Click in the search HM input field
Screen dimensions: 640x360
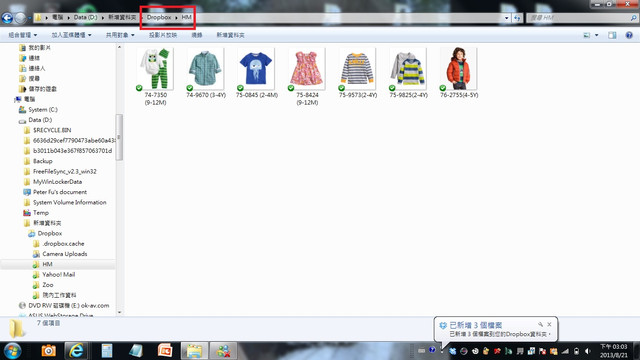[x=579, y=18]
